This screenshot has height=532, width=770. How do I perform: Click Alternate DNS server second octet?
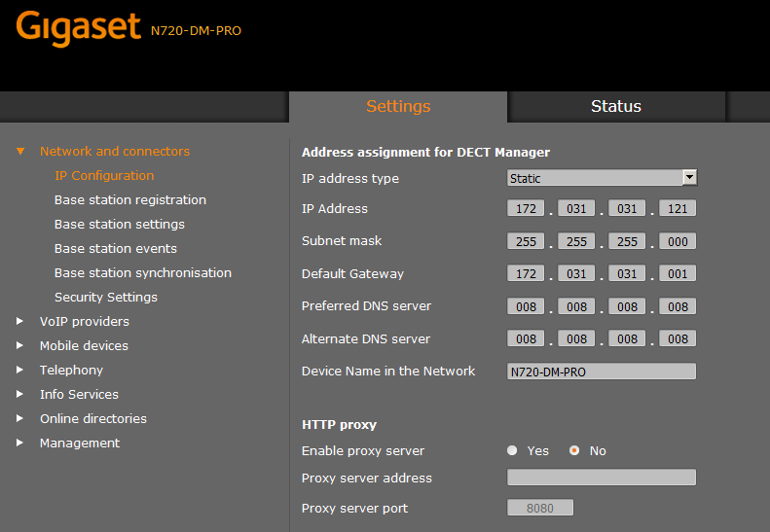[x=576, y=338]
